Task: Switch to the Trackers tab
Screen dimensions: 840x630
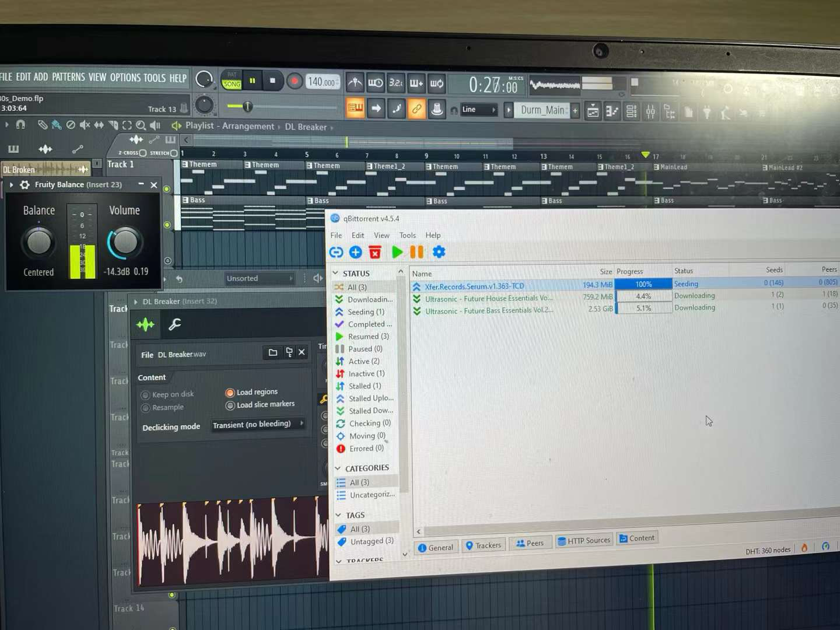Action: click(483, 545)
